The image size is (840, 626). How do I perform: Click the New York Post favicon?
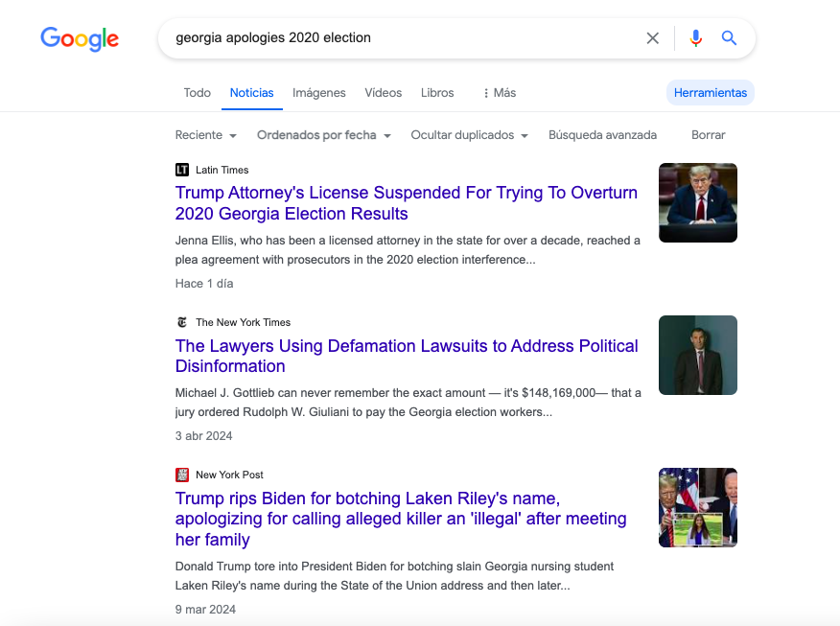tap(182, 475)
